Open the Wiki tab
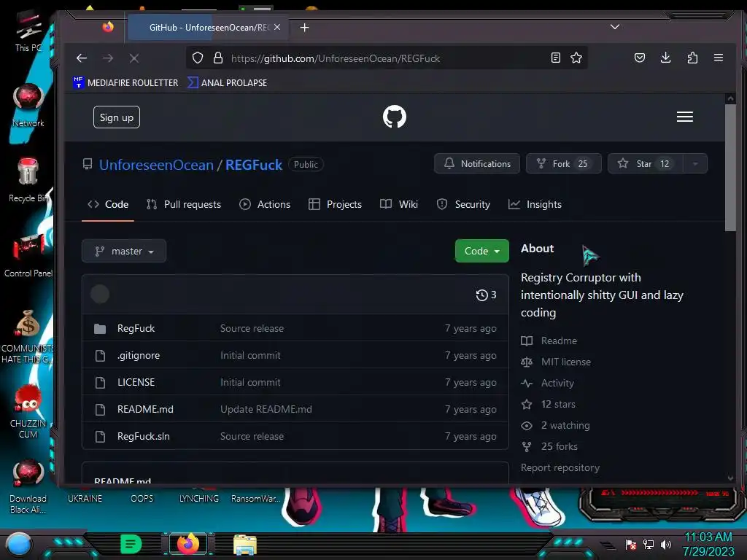Screen dimensions: 747x560 [x=399, y=204]
